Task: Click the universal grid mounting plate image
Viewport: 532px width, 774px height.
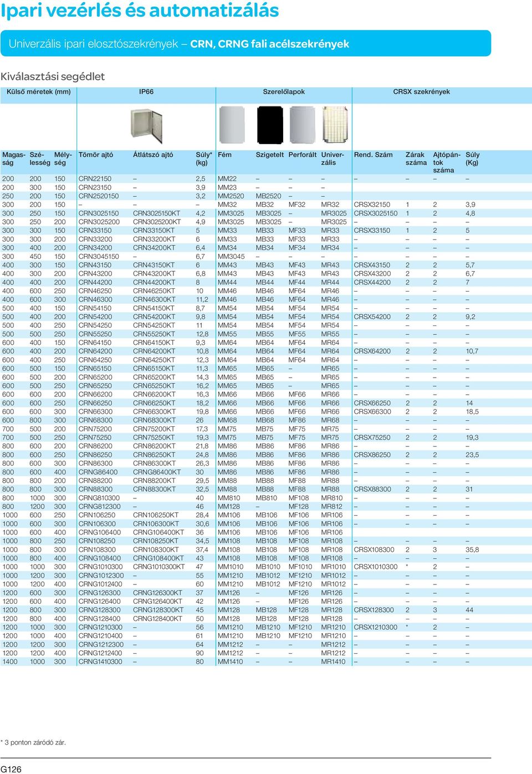Action: (x=335, y=125)
